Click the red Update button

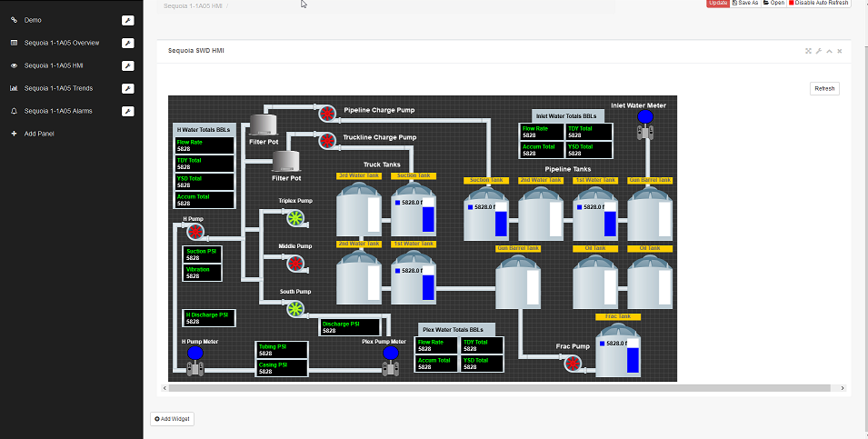[x=717, y=4]
